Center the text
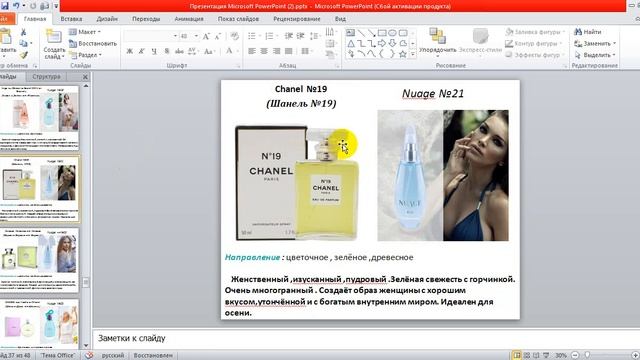This screenshot has height=360, width=640. (264, 51)
